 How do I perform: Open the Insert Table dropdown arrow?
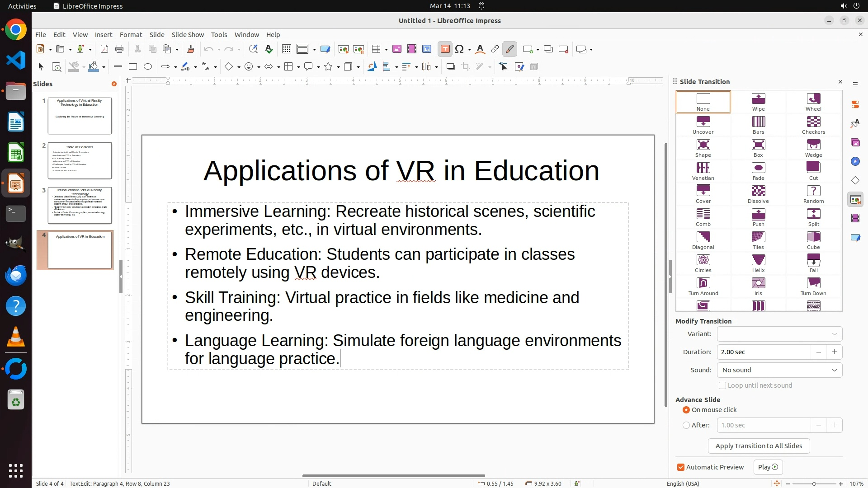386,49
